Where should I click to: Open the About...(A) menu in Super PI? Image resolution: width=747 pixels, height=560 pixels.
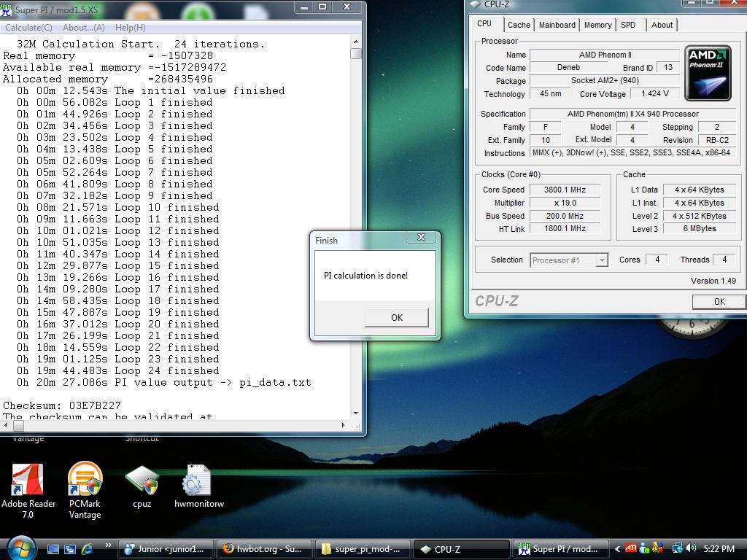click(84, 28)
